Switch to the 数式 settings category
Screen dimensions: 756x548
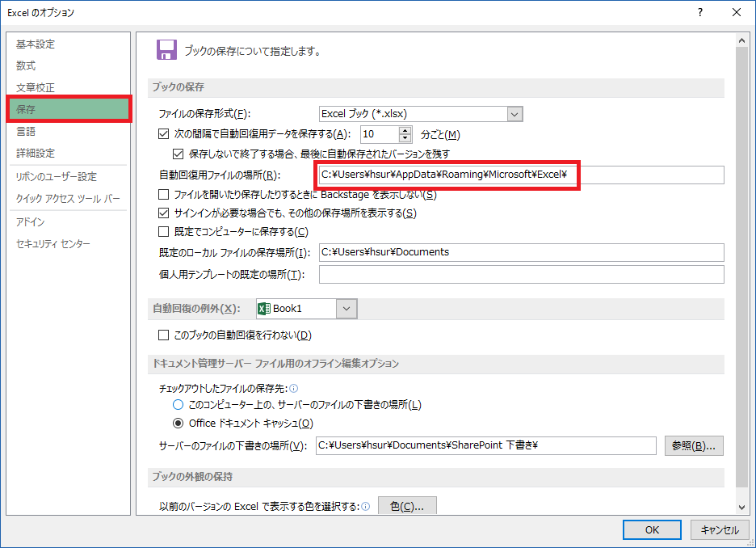pos(26,66)
